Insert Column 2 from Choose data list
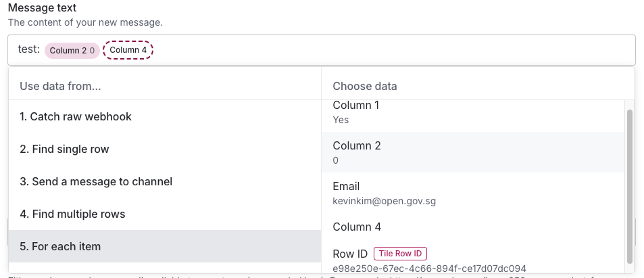 pos(473,152)
